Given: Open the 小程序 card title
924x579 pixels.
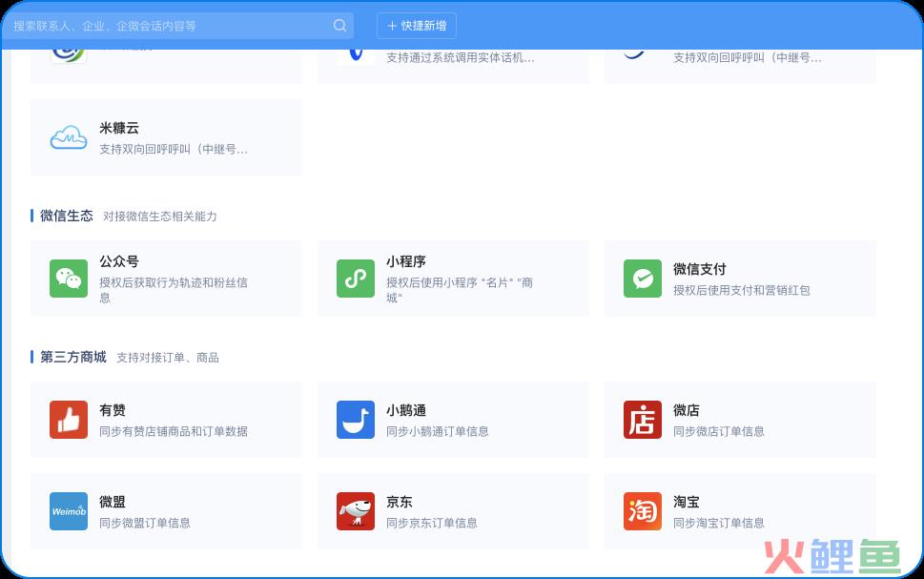Looking at the screenshot, I should pyautogui.click(x=406, y=261).
